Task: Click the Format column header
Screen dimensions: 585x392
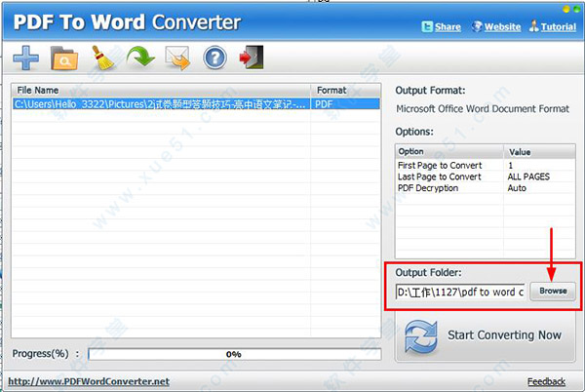Action: [331, 90]
